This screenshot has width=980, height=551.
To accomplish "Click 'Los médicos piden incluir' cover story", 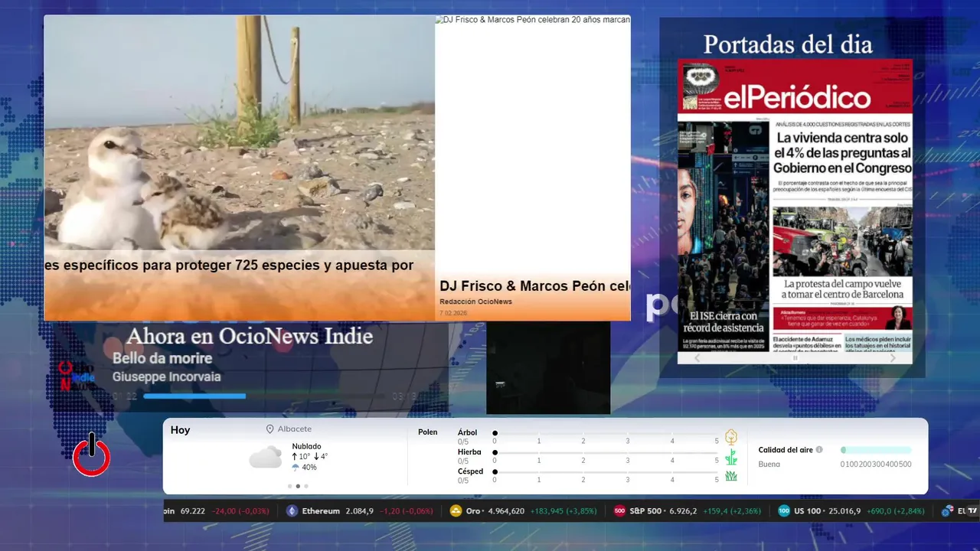I will pos(879,343).
